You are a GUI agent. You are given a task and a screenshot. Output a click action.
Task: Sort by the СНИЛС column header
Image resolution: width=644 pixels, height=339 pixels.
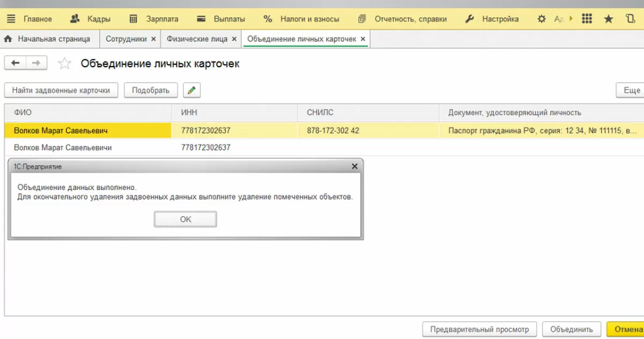pos(368,113)
